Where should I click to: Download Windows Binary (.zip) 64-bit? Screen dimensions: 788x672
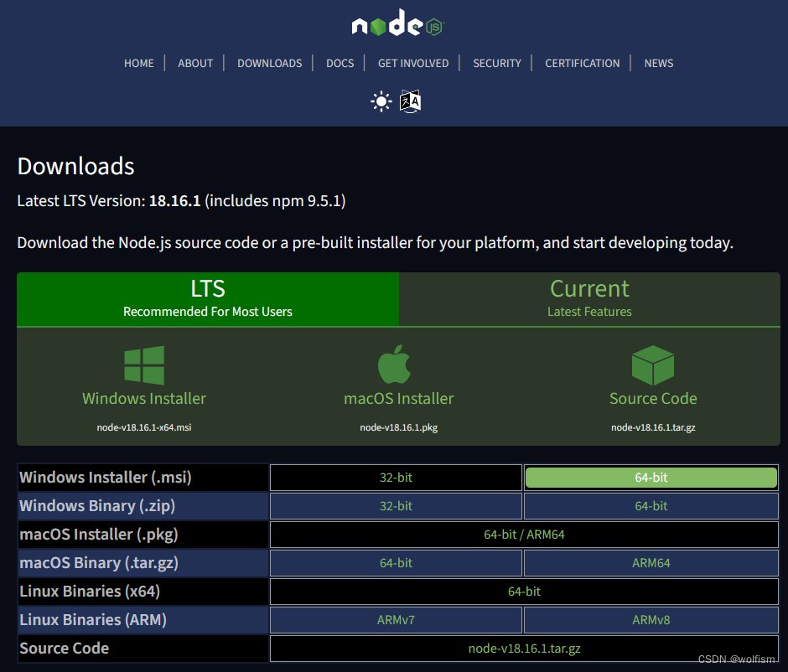click(651, 506)
